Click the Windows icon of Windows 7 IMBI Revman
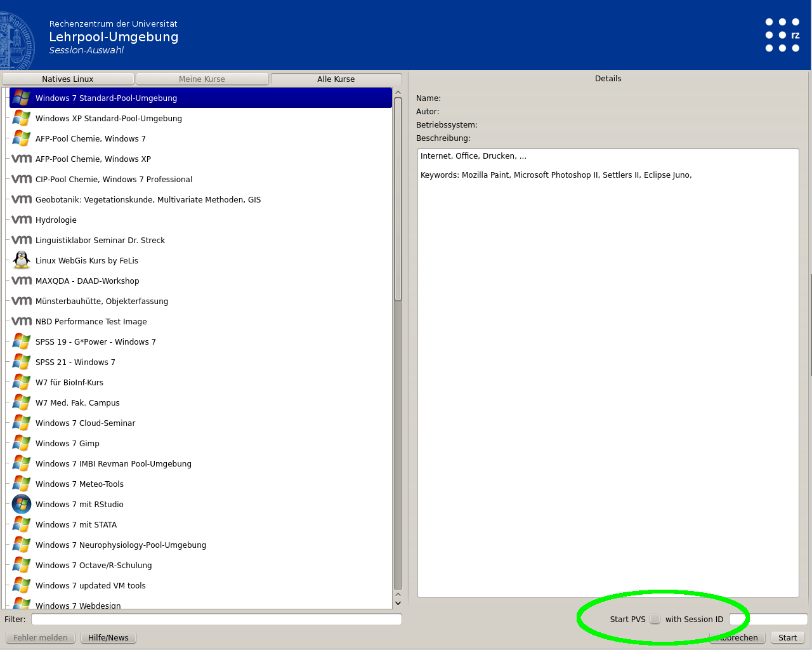This screenshot has height=650, width=812. pyautogui.click(x=22, y=463)
